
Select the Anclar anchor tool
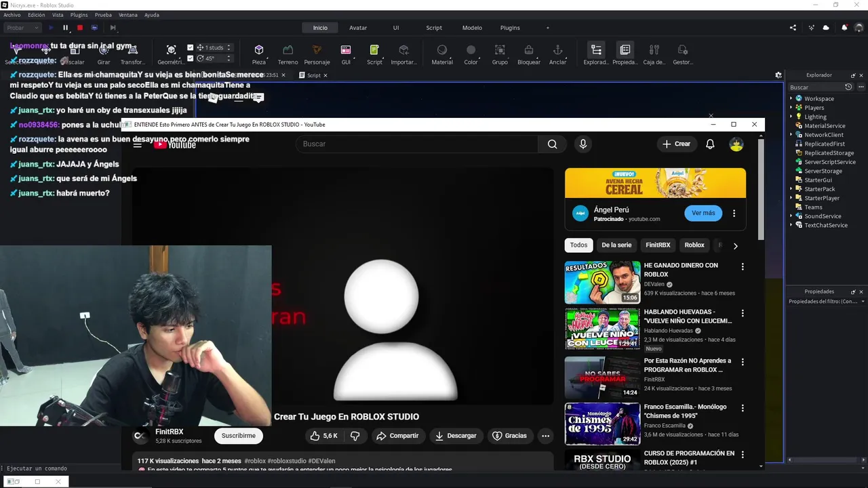(x=557, y=54)
